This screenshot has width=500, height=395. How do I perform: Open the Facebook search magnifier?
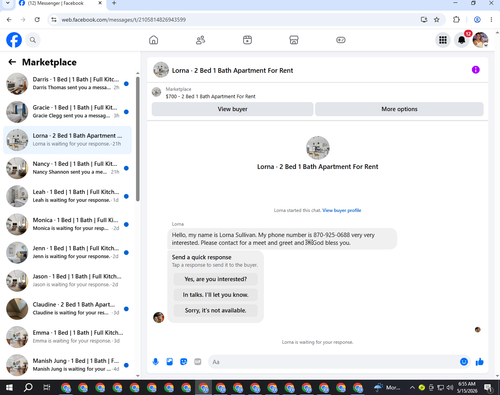33,40
